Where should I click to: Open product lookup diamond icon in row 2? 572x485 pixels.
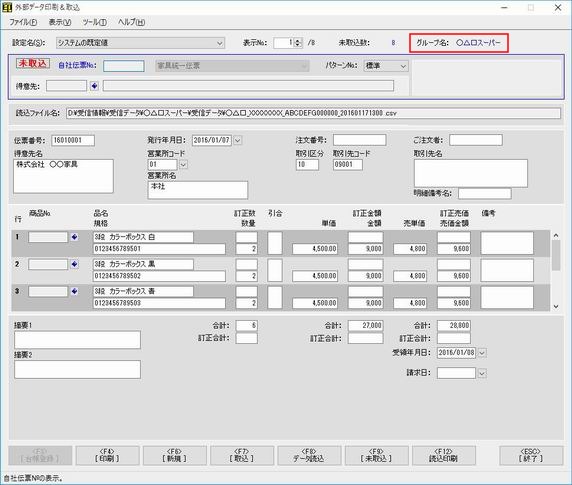pyautogui.click(x=74, y=264)
